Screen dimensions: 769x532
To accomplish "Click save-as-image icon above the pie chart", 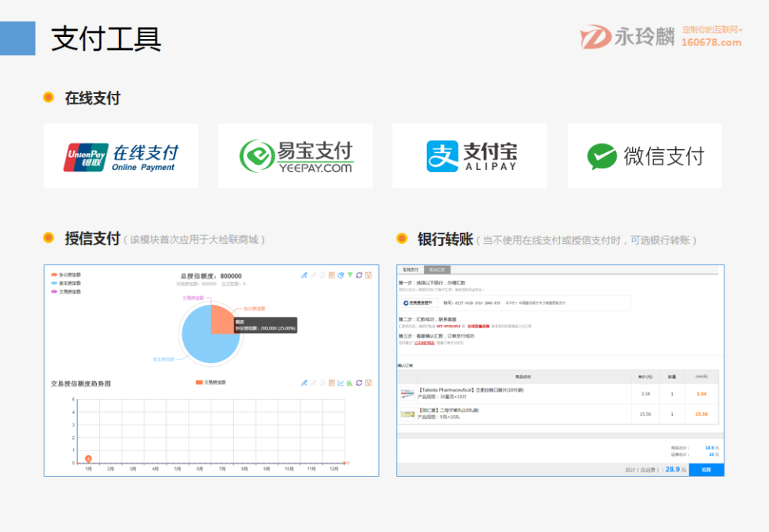I will tap(369, 275).
